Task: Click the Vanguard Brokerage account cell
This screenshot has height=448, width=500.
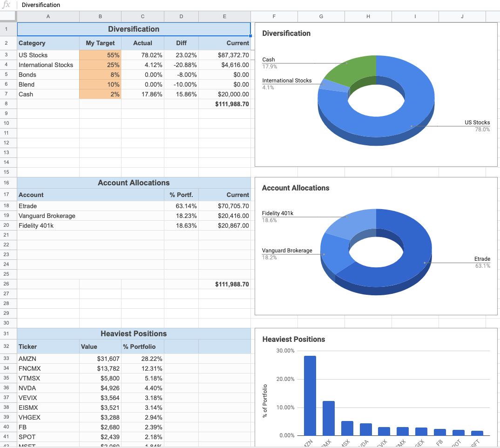Action: pyautogui.click(x=91, y=216)
